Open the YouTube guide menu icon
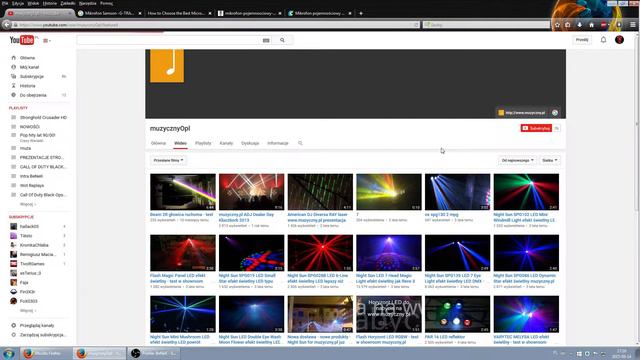Screen dimensions: 640x360 click(x=47, y=40)
